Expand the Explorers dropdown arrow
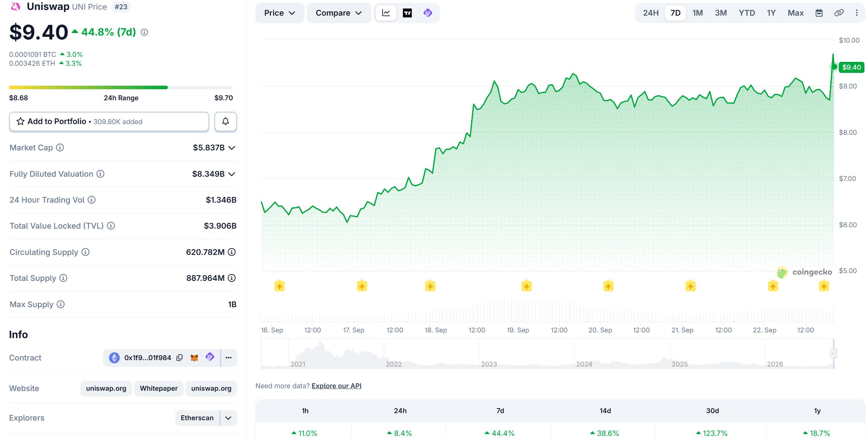 point(228,418)
